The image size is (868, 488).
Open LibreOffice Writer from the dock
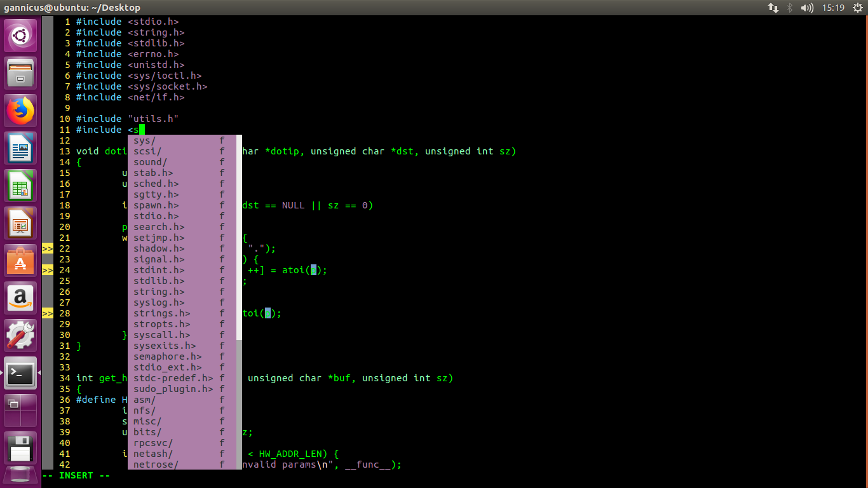(x=21, y=148)
